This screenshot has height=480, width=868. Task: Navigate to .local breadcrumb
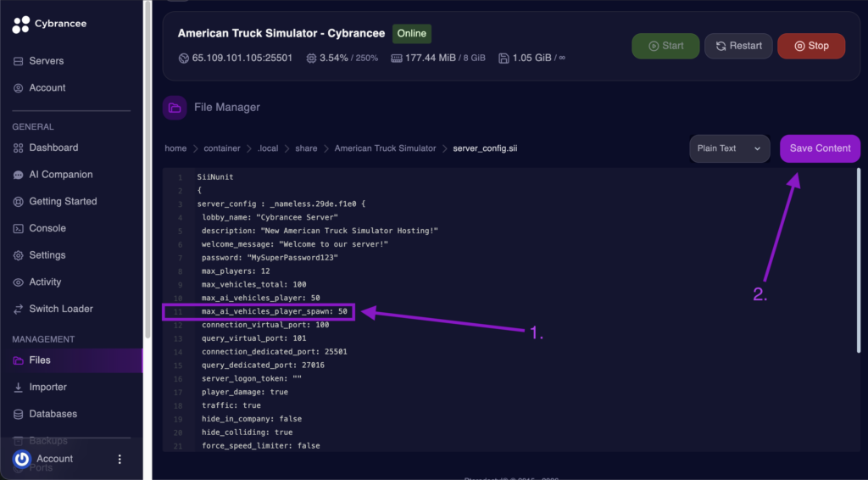pyautogui.click(x=268, y=148)
